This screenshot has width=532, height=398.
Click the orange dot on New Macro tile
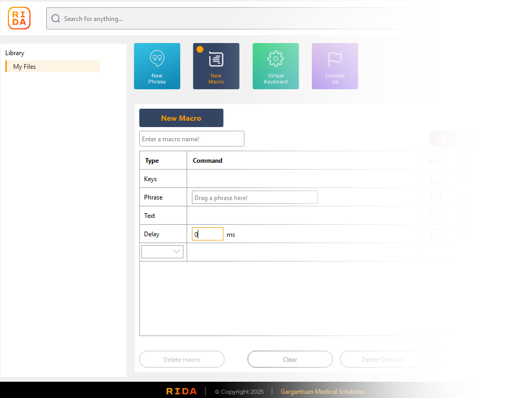(200, 49)
